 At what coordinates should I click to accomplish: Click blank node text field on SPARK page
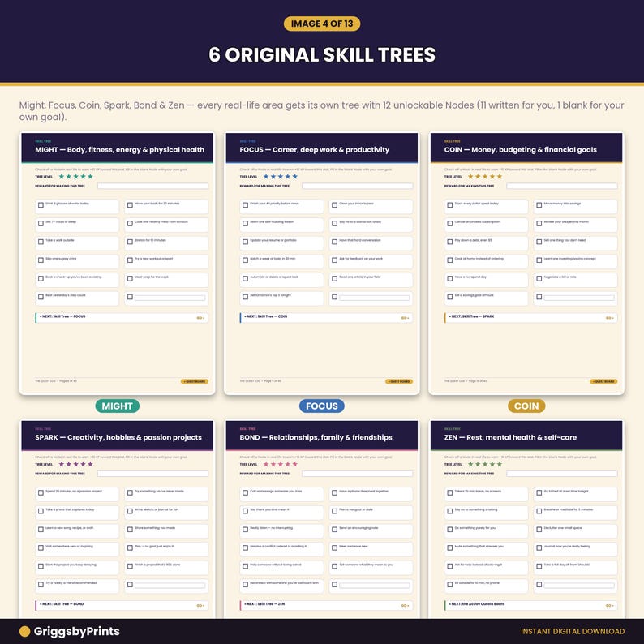click(x=170, y=586)
